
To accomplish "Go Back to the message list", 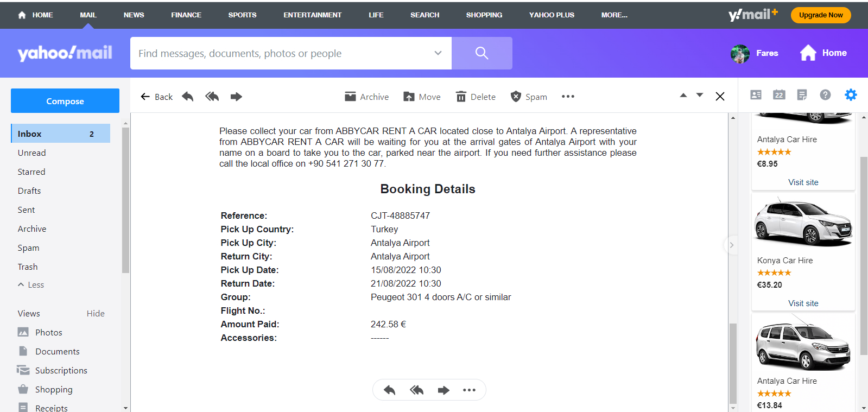I will pyautogui.click(x=156, y=97).
